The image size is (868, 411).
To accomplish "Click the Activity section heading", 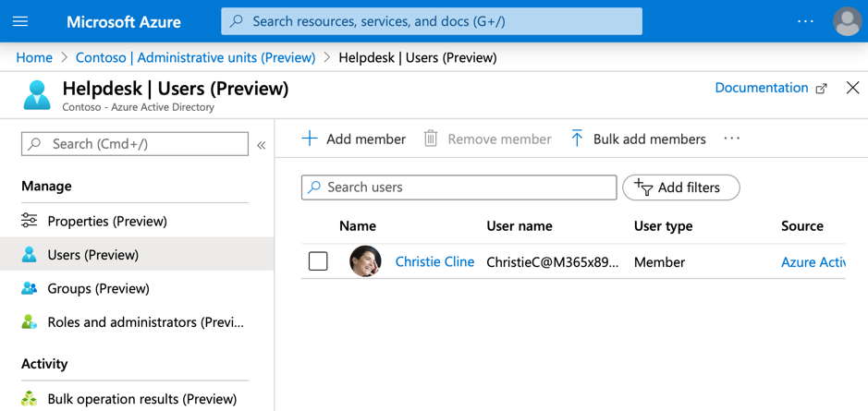I will click(x=44, y=364).
